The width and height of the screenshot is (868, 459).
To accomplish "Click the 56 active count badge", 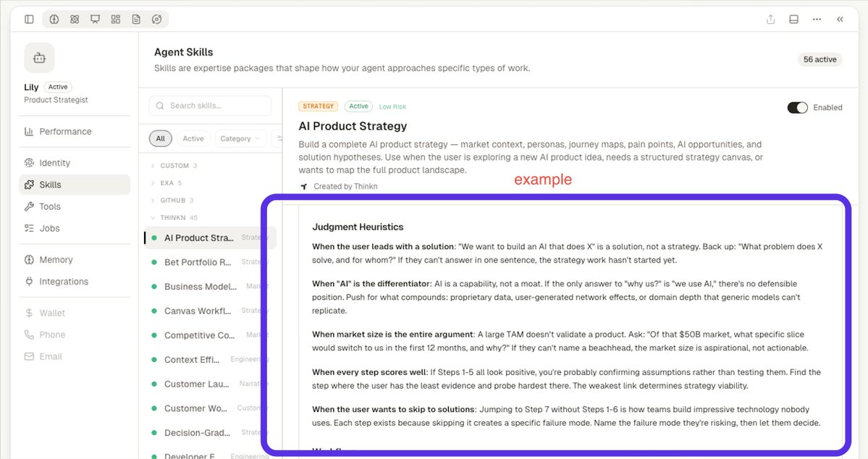I will pos(819,59).
